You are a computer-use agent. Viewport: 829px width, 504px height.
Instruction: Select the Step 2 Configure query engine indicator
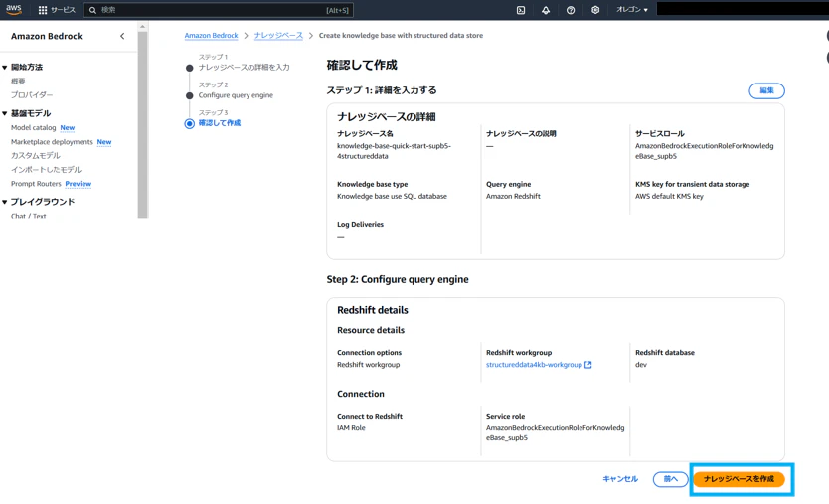189,95
